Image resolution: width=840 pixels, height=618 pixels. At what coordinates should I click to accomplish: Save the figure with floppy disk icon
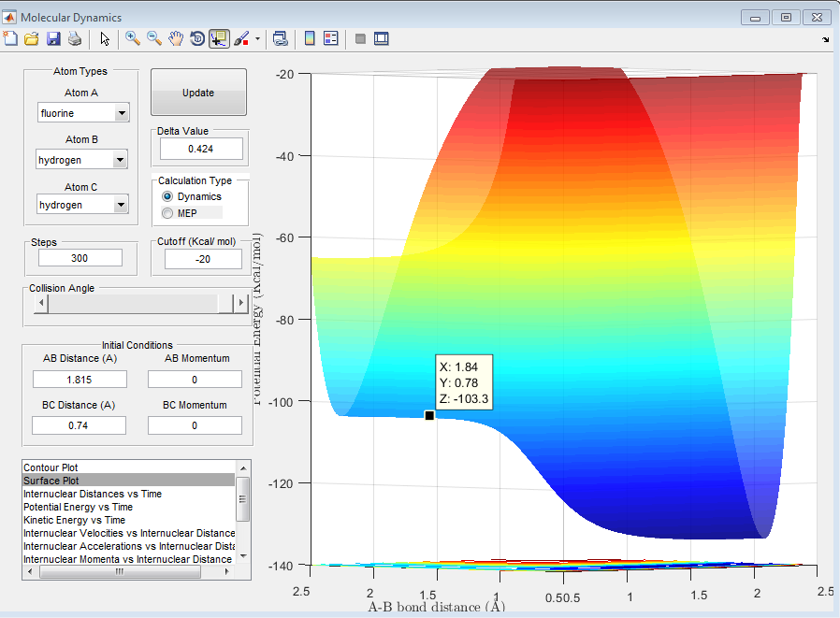point(52,38)
